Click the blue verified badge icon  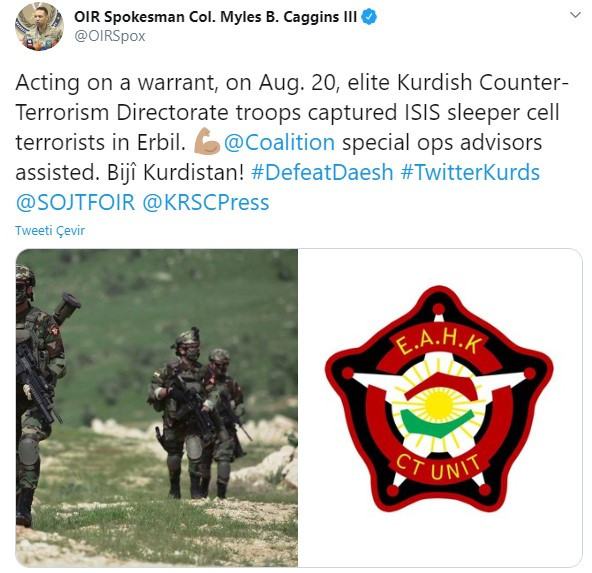coord(370,17)
